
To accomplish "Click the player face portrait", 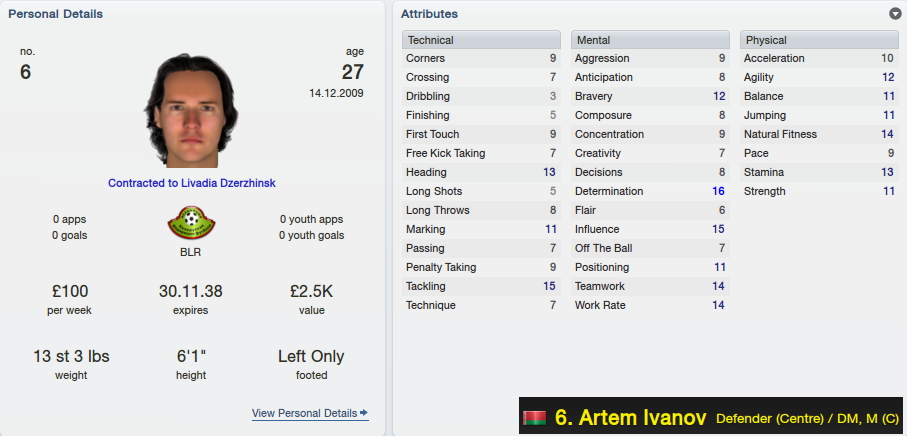I will pyautogui.click(x=191, y=110).
